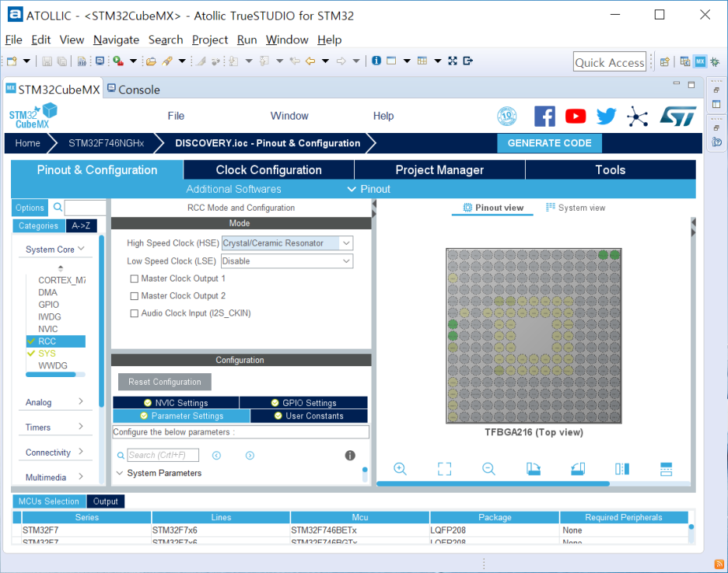Zoom in on the pinout view

pyautogui.click(x=400, y=469)
